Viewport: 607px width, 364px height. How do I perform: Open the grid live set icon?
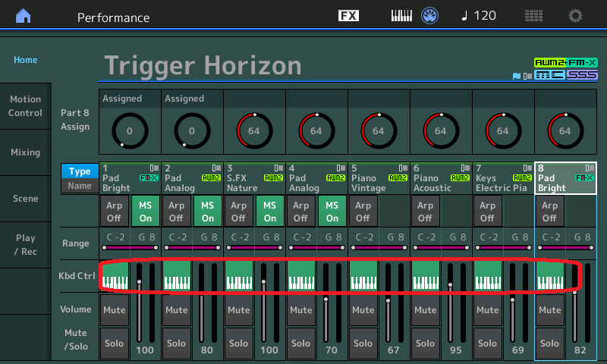pos(533,16)
